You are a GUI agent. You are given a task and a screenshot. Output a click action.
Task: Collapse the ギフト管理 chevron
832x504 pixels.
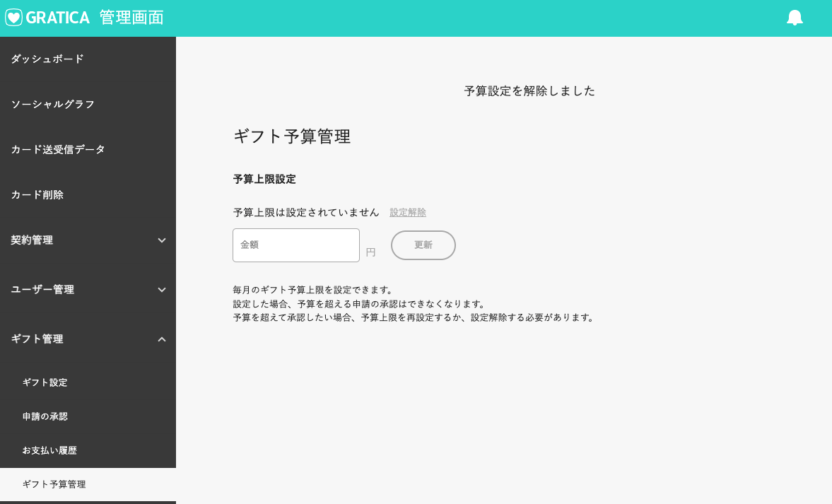pyautogui.click(x=162, y=339)
